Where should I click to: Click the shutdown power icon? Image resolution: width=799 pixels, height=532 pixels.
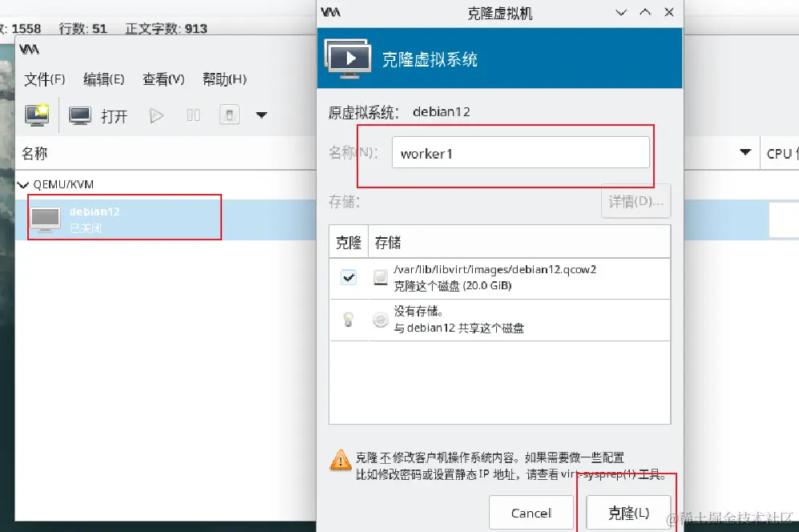tap(229, 115)
